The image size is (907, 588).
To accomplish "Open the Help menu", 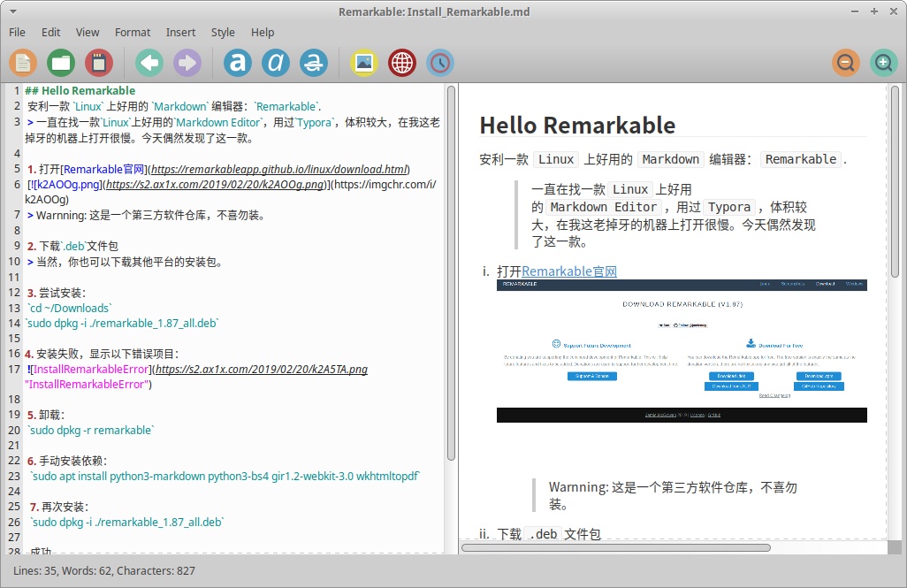I will [262, 33].
